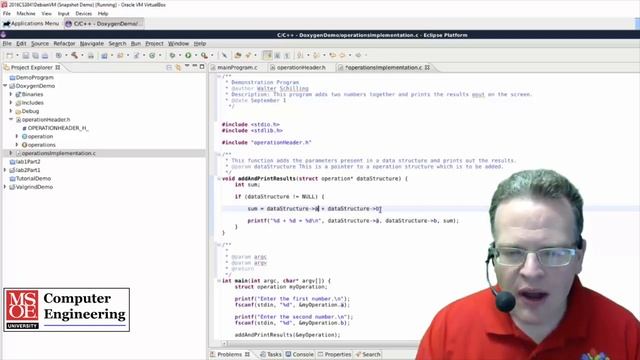Expand the Debug folder node

point(11,111)
